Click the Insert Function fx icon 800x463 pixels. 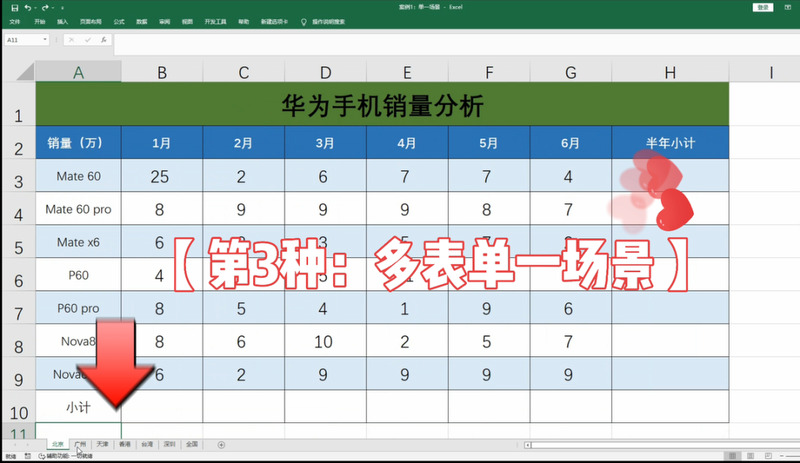pos(104,40)
